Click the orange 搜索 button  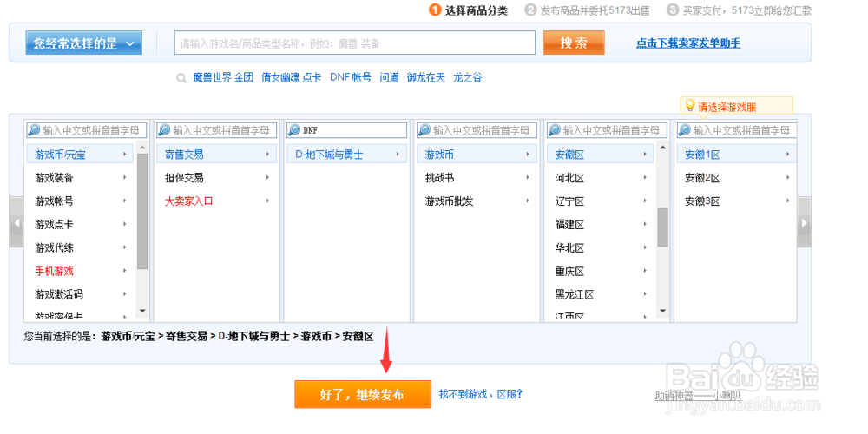[x=574, y=43]
